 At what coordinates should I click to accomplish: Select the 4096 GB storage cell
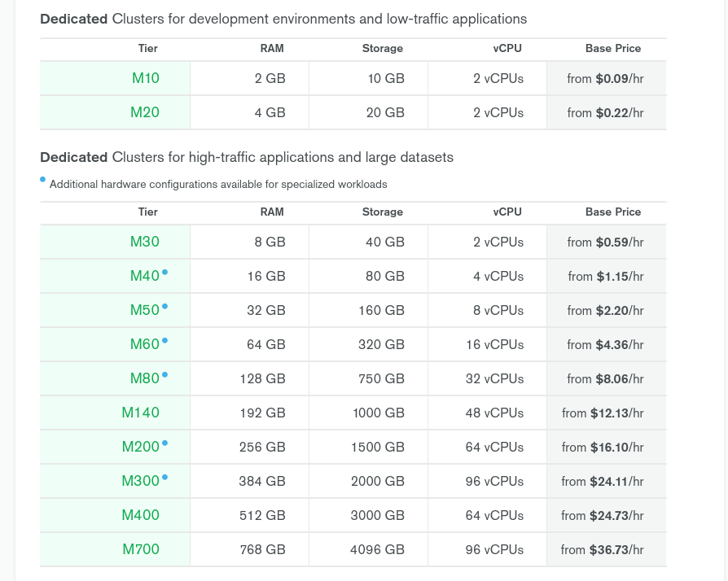click(377, 550)
